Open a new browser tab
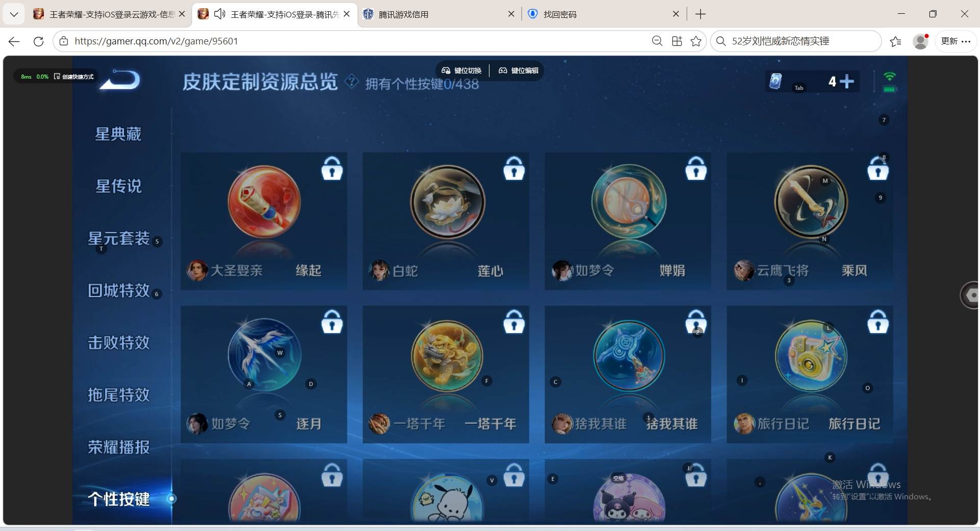This screenshot has height=531, width=980. tap(700, 14)
